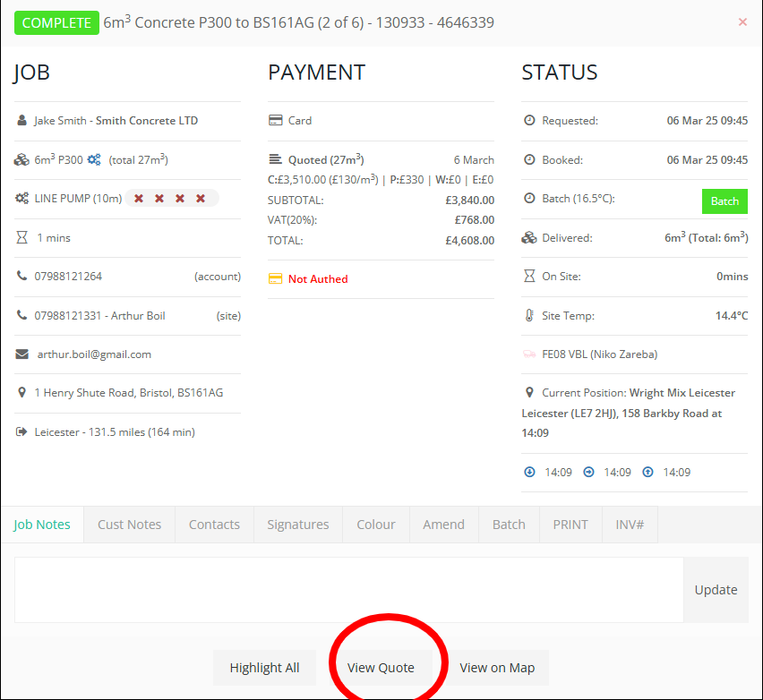The image size is (763, 700).
Task: Open the INV# tab
Action: tap(630, 525)
